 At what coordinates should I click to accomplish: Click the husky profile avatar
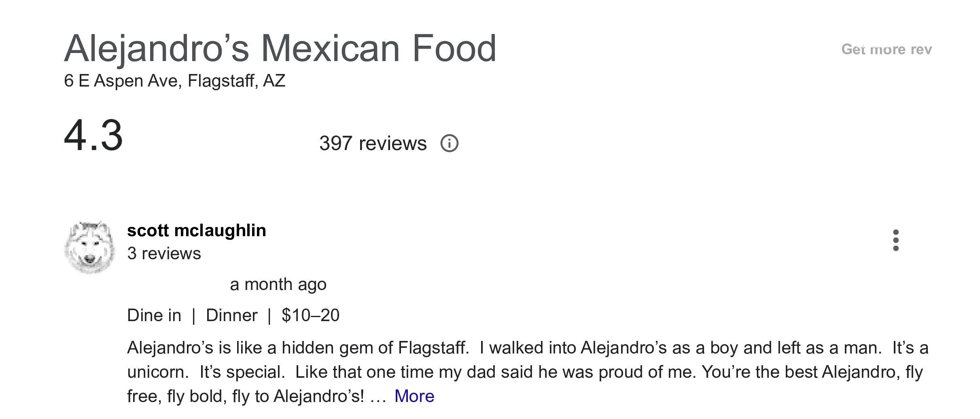[x=89, y=247]
